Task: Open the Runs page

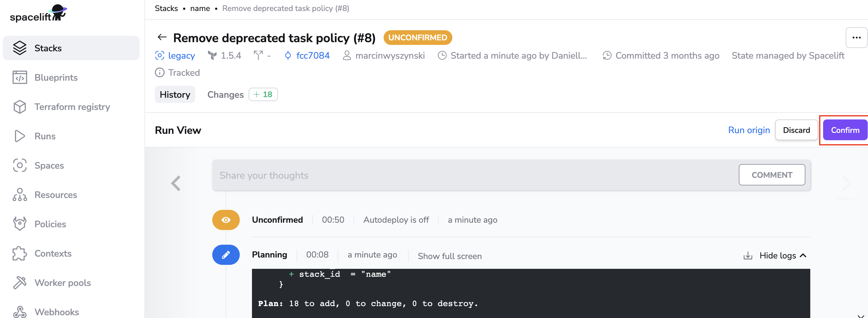Action: pos(45,136)
